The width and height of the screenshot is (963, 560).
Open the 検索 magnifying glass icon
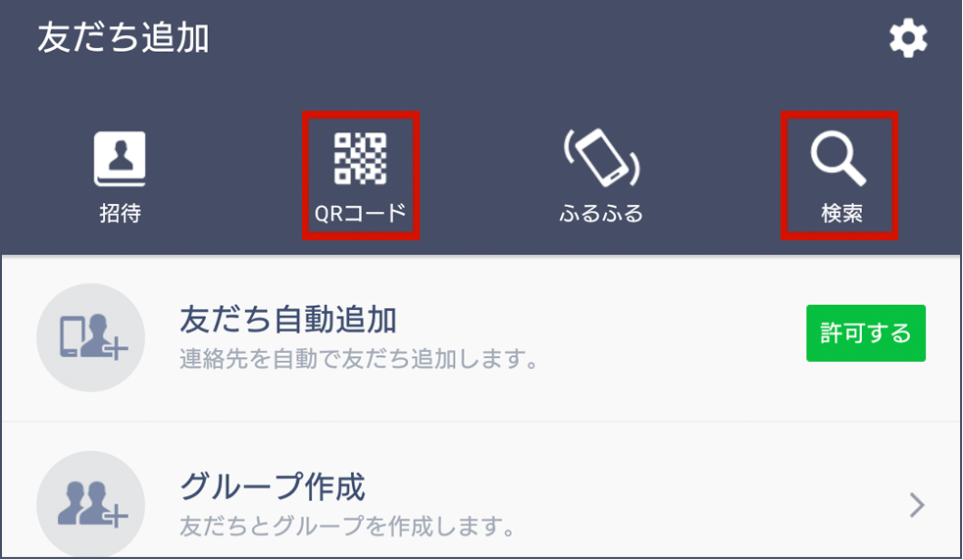[x=838, y=159]
